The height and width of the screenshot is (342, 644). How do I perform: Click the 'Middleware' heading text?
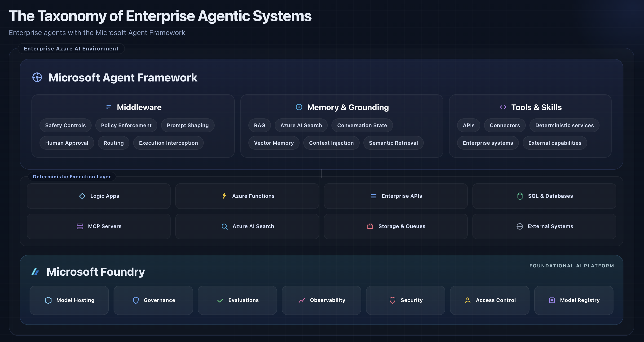click(x=139, y=107)
